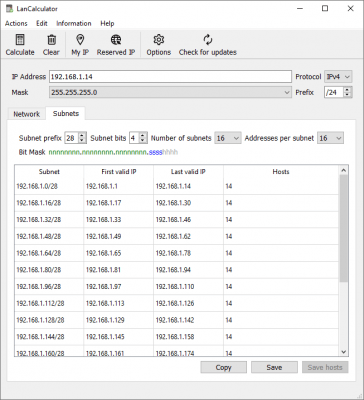Viewport: 364px width, 400px height.
Task: Click the LanCalculator title bar app icon
Action: [9, 9]
